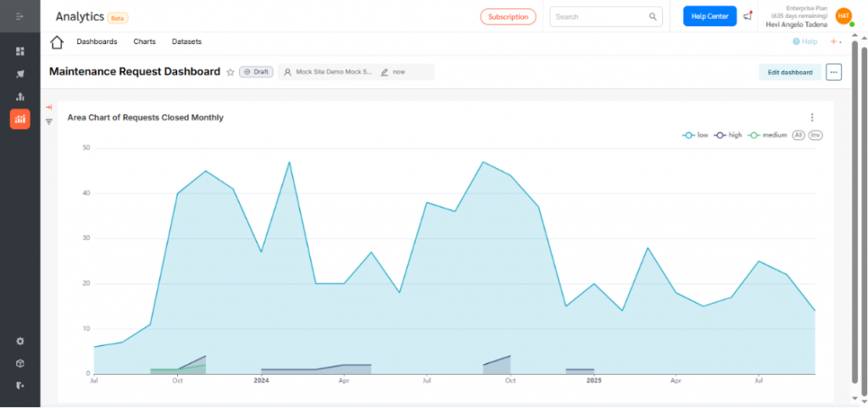The width and height of the screenshot is (868, 408).
Task: Open the cube icon in sidebar
Action: point(20,363)
